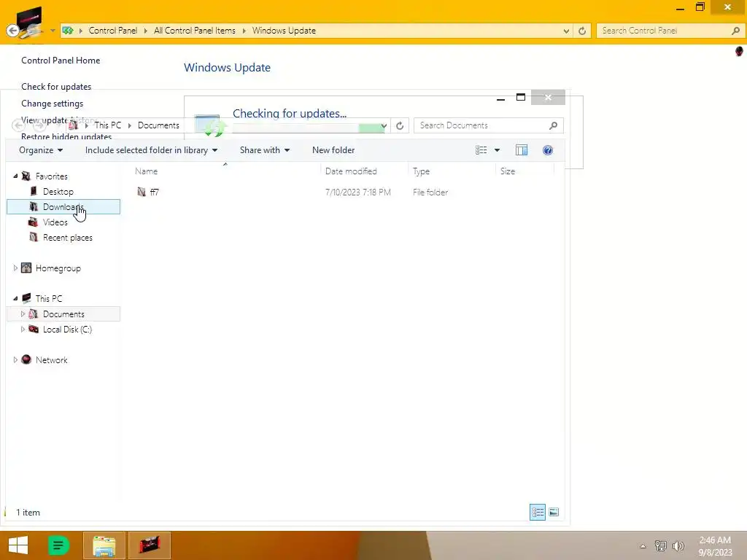Image resolution: width=747 pixels, height=560 pixels.
Task: Select Local Disk (C:) in the navigation pane
Action: 67,329
